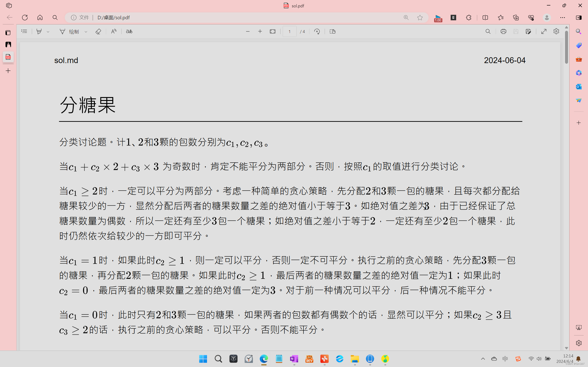Fit the page to window width

(x=272, y=31)
